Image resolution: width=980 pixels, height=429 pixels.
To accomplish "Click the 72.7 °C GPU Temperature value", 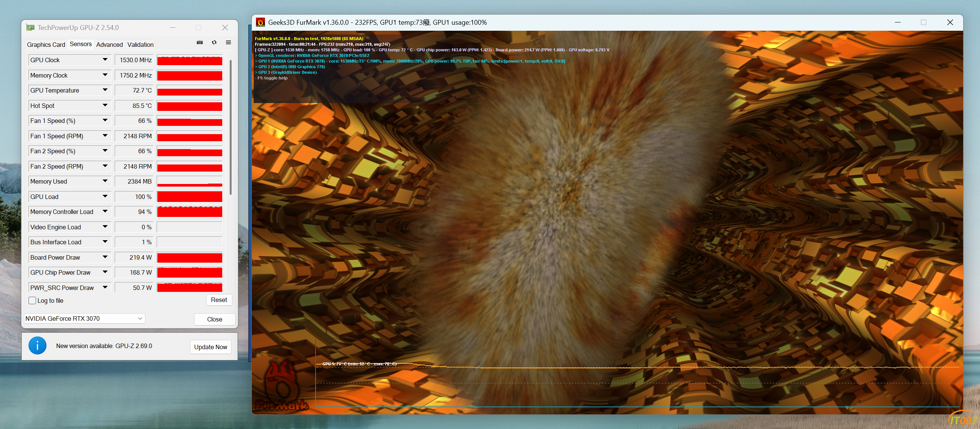I will click(133, 91).
